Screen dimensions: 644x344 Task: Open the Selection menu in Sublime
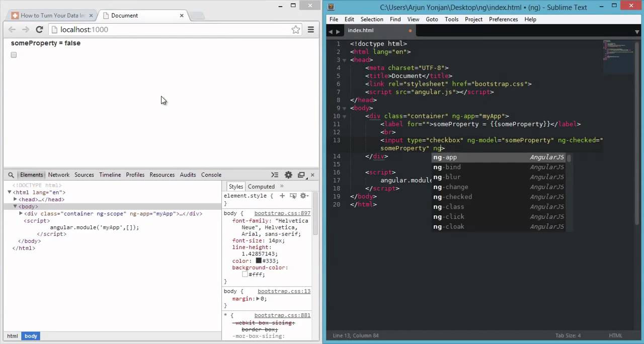(x=372, y=19)
